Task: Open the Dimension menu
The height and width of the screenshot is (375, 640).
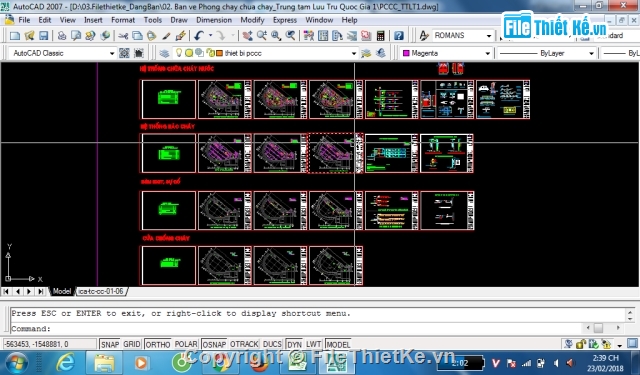Action: point(214,20)
